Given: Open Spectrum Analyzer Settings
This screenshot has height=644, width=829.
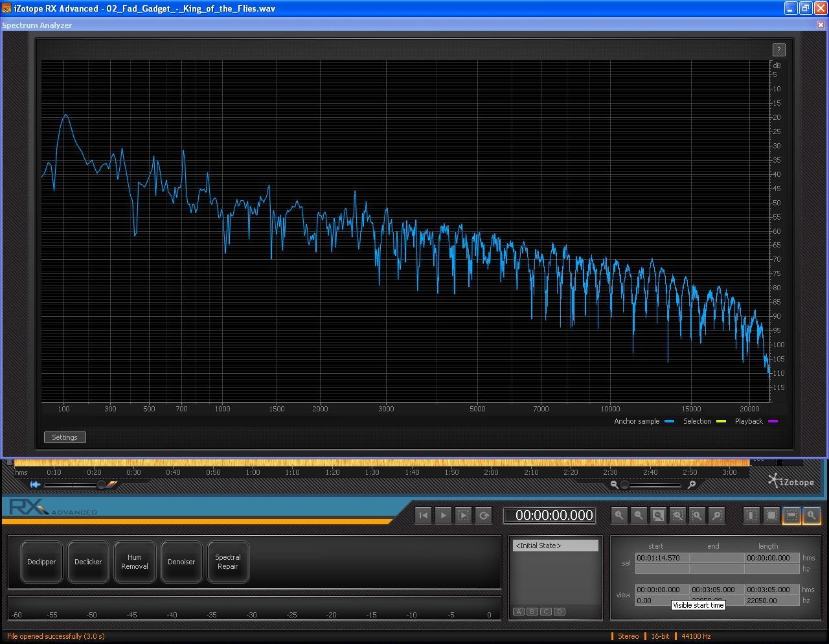Looking at the screenshot, I should (x=65, y=437).
